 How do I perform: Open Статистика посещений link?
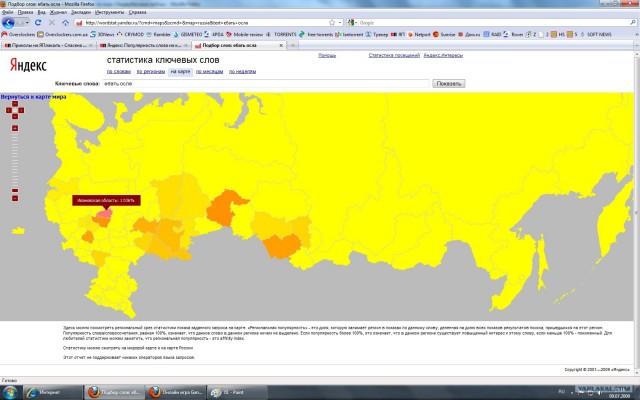pyautogui.click(x=394, y=56)
